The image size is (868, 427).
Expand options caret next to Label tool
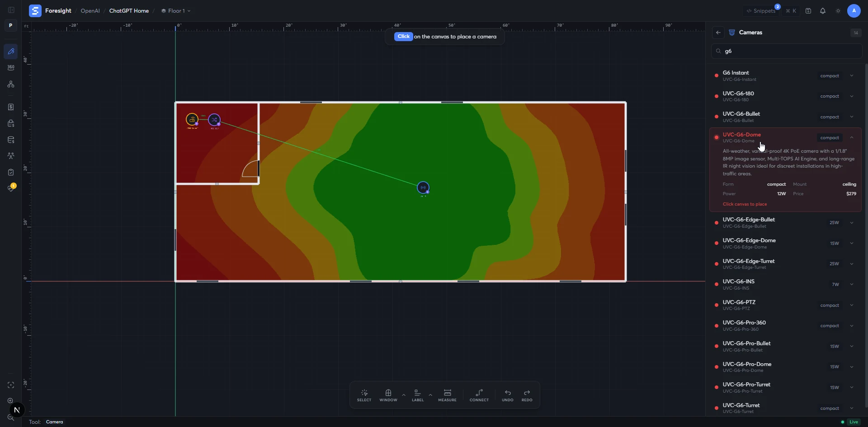[430, 395]
